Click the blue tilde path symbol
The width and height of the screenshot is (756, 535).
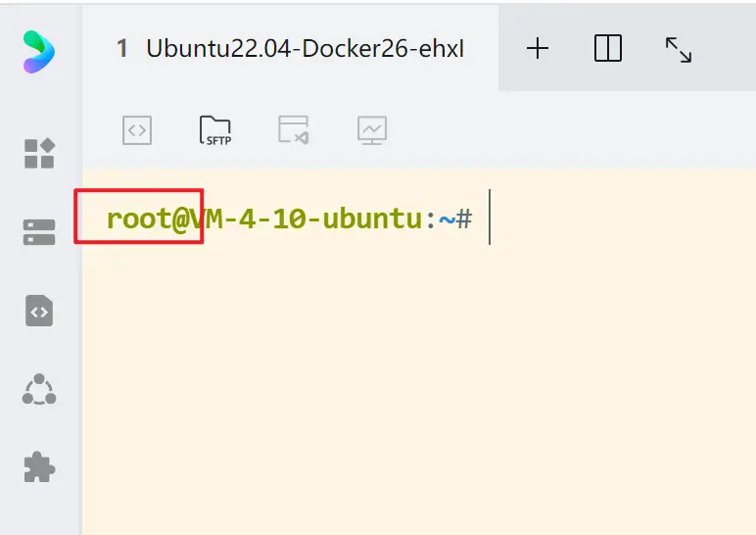coord(446,219)
